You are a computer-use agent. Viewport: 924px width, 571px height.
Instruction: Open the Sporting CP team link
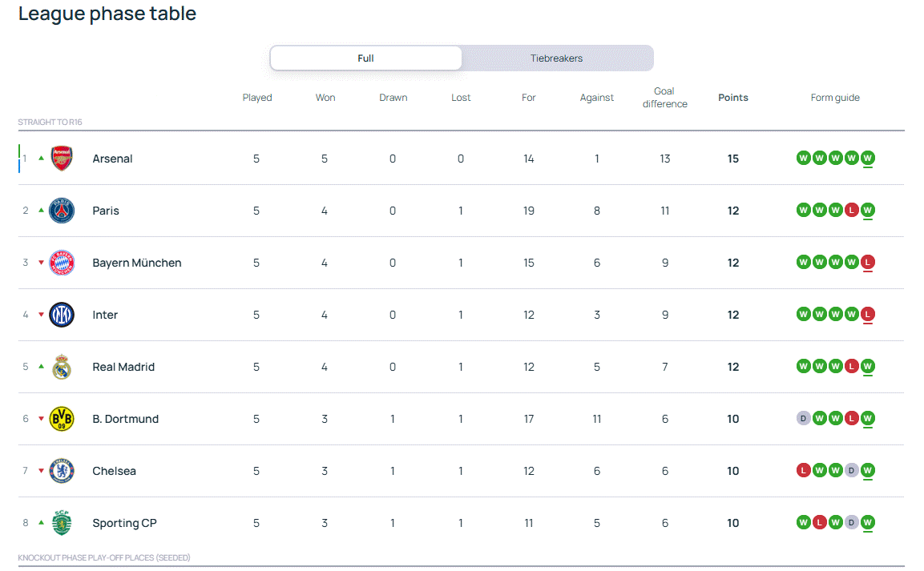click(x=124, y=523)
